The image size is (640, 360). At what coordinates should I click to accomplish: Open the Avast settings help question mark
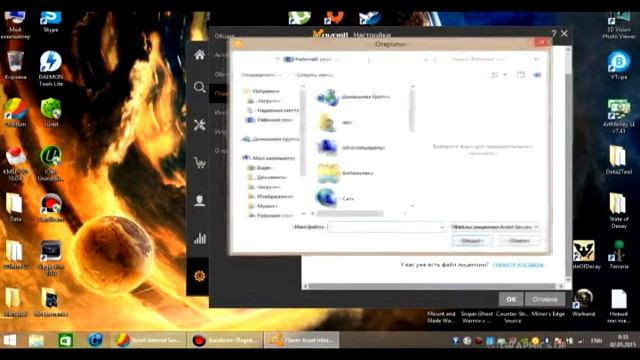pyautogui.click(x=553, y=33)
